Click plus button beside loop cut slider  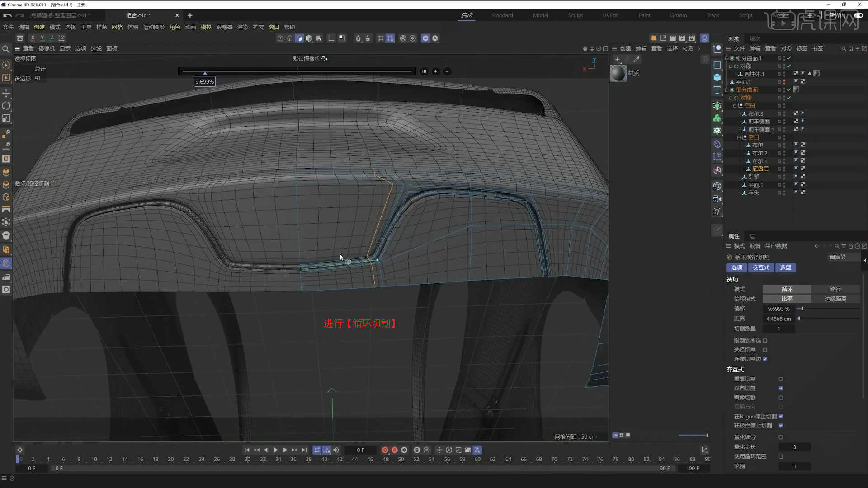[436, 71]
